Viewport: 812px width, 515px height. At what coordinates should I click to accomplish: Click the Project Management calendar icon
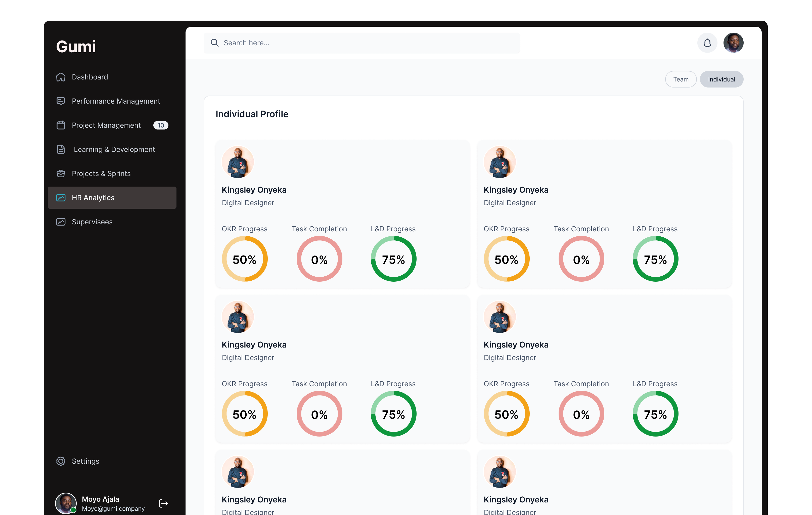61,125
